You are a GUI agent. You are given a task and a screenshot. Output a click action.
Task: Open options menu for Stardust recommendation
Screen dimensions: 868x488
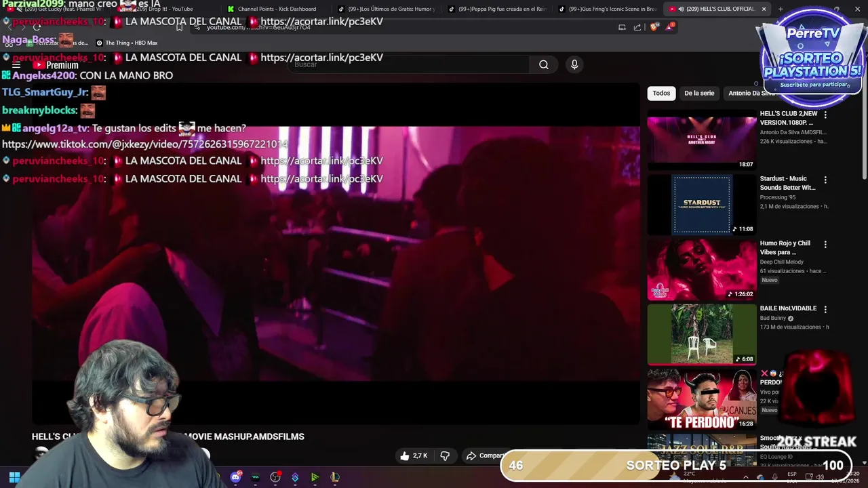[x=825, y=180]
